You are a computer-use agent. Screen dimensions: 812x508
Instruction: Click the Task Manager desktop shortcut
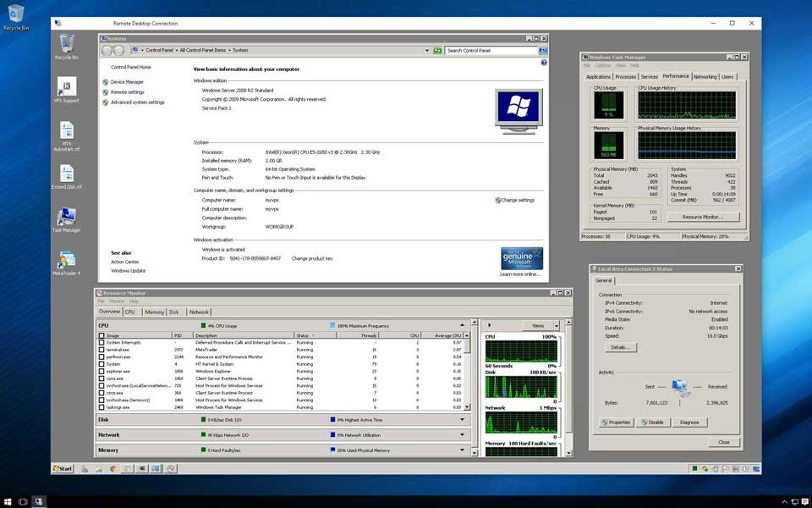pos(66,218)
